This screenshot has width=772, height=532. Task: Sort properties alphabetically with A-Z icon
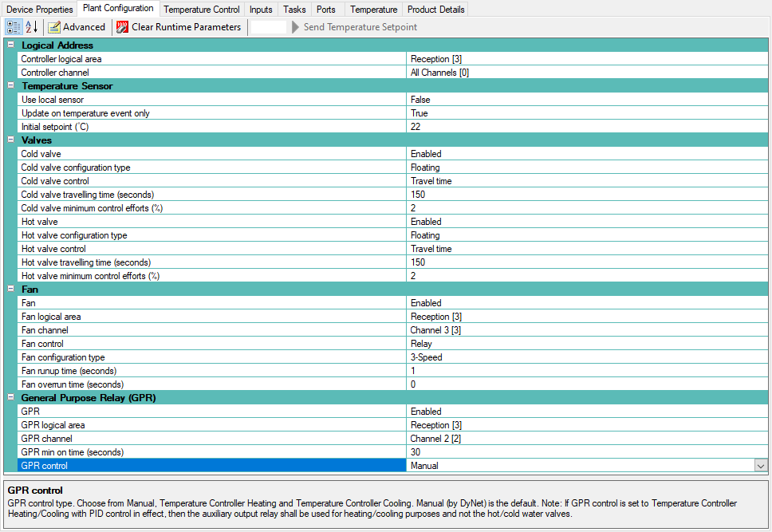click(32, 27)
